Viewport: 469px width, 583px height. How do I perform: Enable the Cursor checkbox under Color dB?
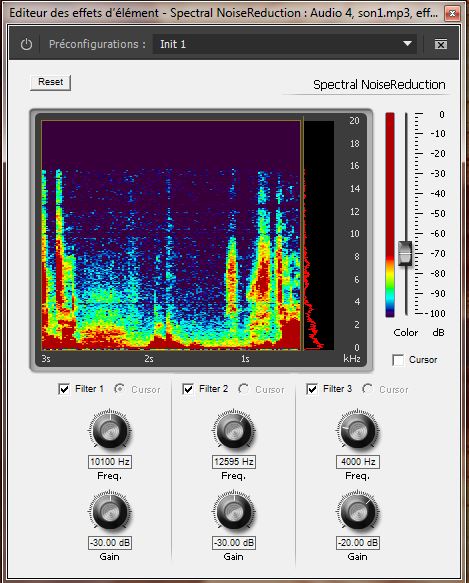[x=398, y=360]
